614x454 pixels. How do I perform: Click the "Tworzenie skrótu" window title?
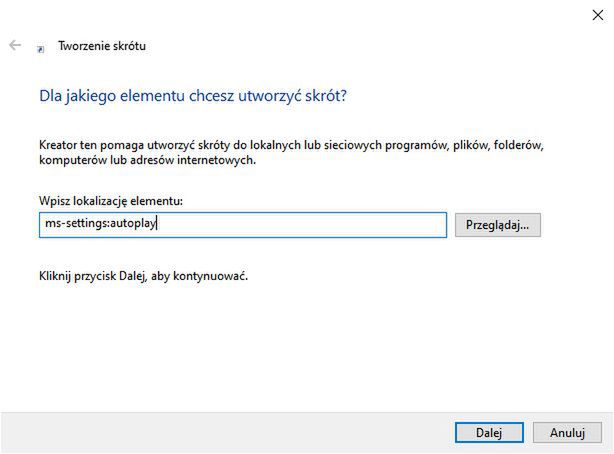tap(102, 46)
